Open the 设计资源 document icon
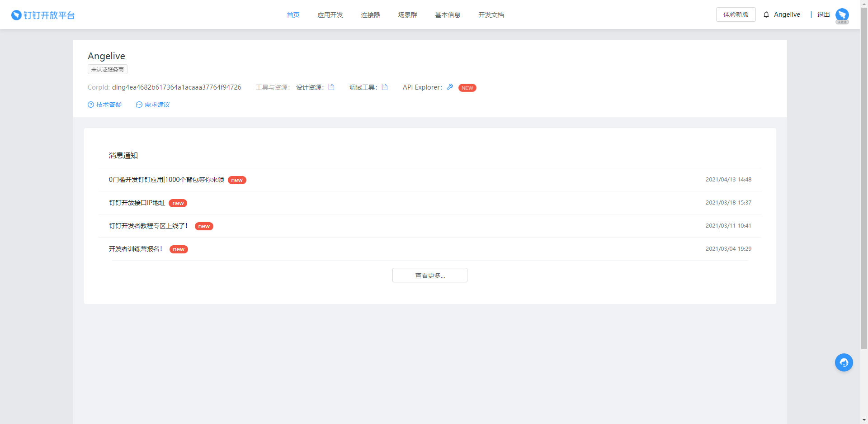 tap(331, 87)
